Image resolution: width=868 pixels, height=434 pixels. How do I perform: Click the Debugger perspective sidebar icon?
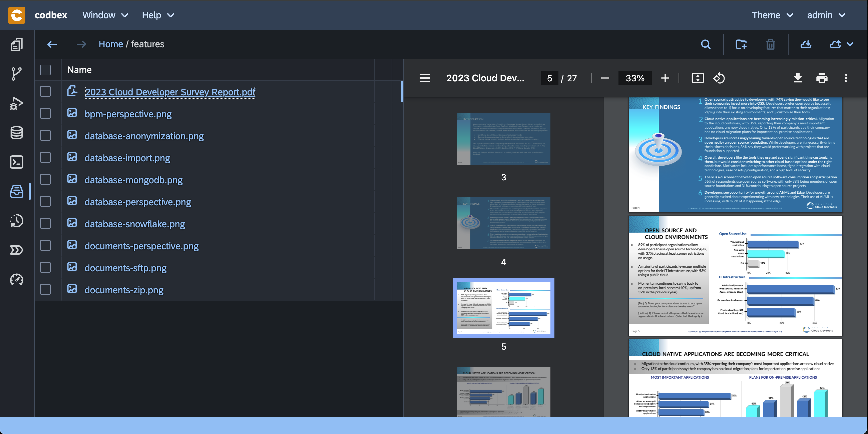click(16, 103)
